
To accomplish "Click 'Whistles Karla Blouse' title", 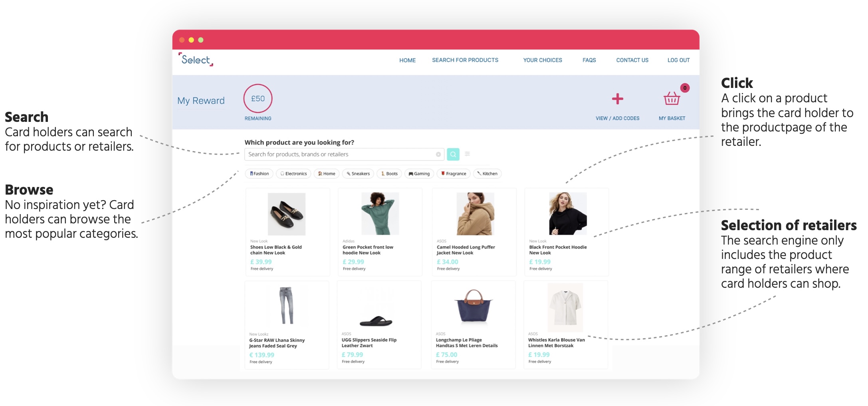I will click(x=557, y=343).
